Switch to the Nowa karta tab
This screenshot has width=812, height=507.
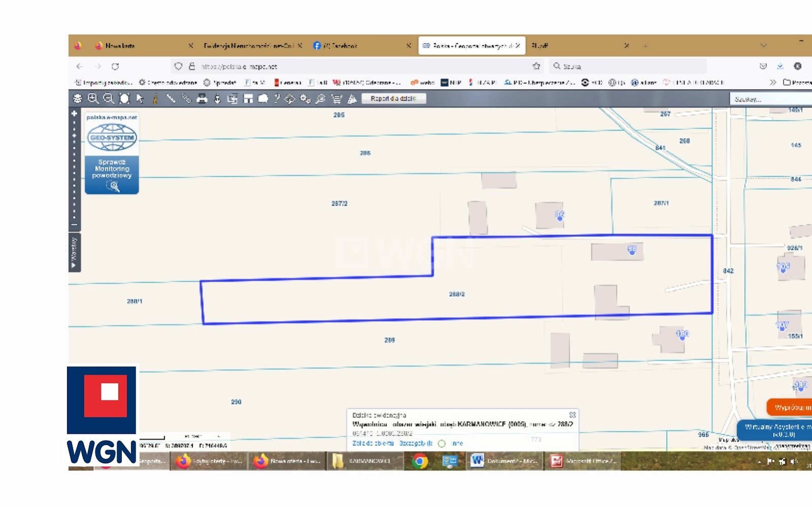tap(120, 46)
